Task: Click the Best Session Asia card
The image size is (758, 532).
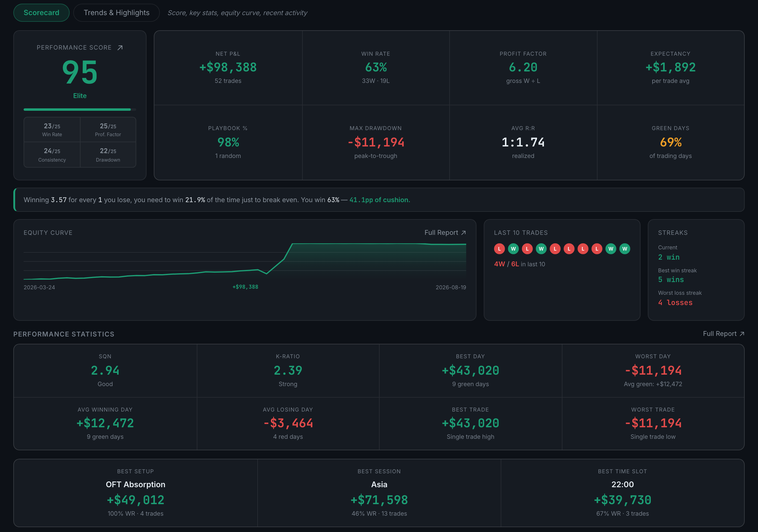Action: (379, 493)
